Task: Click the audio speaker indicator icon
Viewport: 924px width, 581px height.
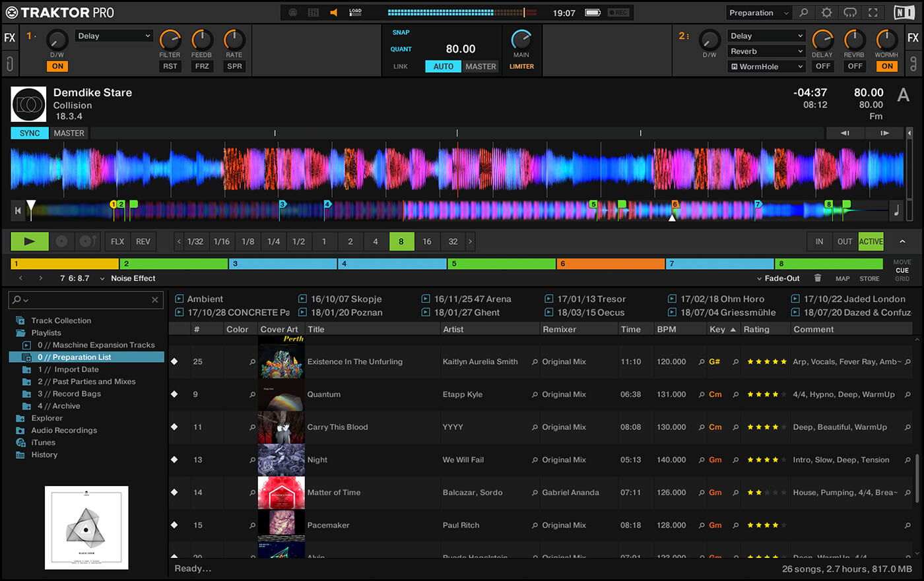Action: click(x=333, y=13)
